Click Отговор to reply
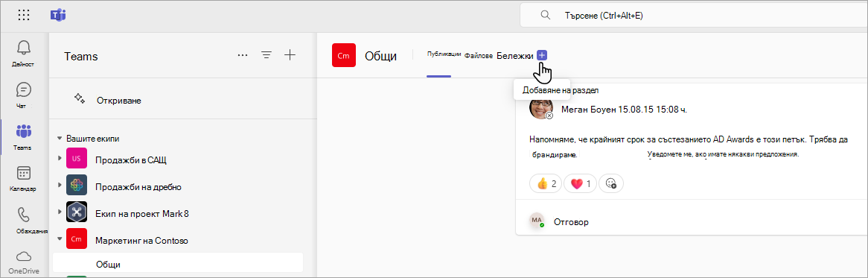 point(571,222)
